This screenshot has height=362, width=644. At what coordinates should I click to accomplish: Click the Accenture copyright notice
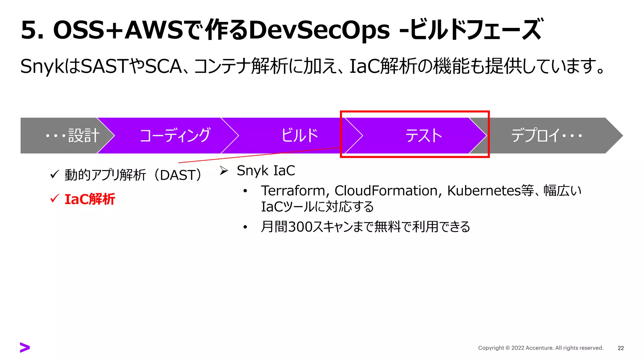541,348
